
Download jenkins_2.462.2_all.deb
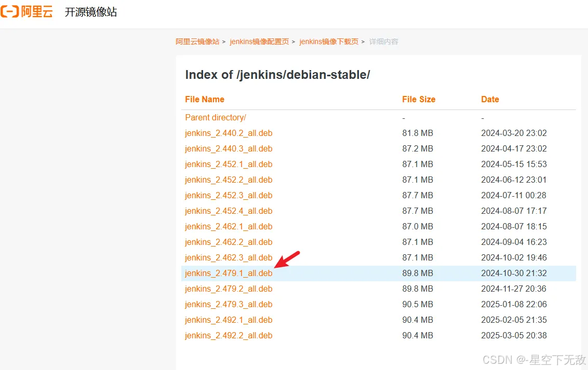pos(229,242)
